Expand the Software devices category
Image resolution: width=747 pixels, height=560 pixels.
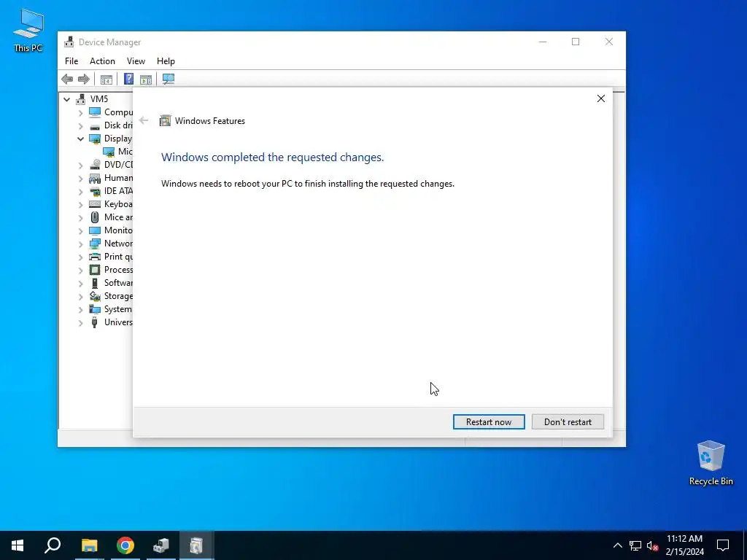80,284
